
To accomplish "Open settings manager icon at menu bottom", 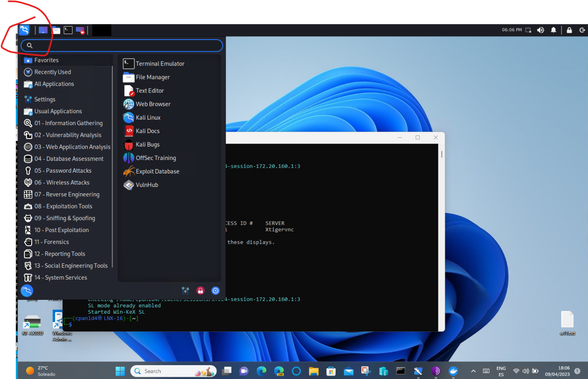I will click(x=185, y=291).
